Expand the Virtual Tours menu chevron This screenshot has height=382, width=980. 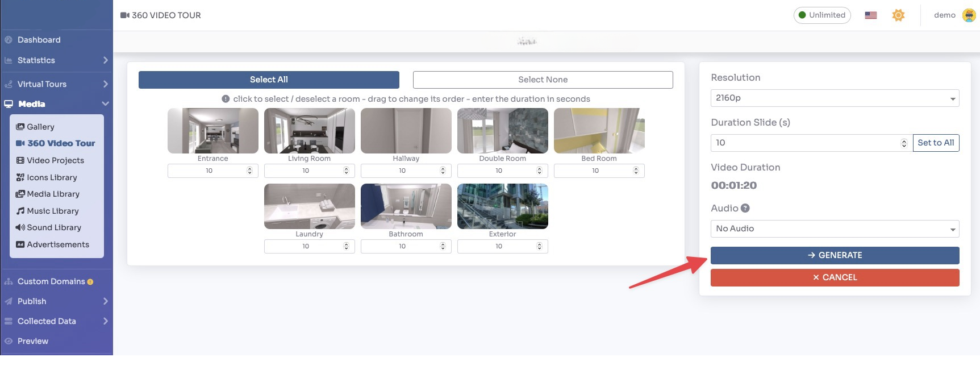tap(106, 84)
